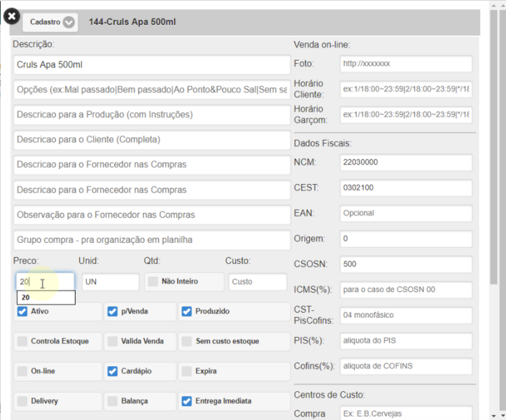The width and height of the screenshot is (506, 420).
Task: Click the Horário Garçom input field
Action: [406, 115]
